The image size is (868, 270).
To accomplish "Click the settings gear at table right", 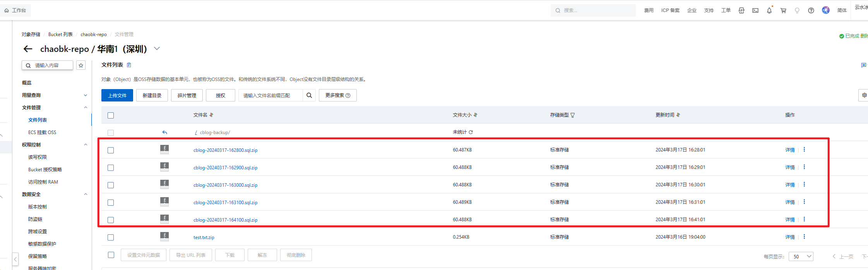I will point(864,95).
